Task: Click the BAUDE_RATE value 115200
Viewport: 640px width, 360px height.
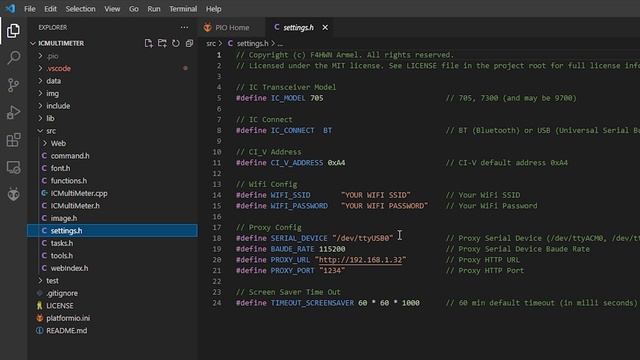Action: 332,249
